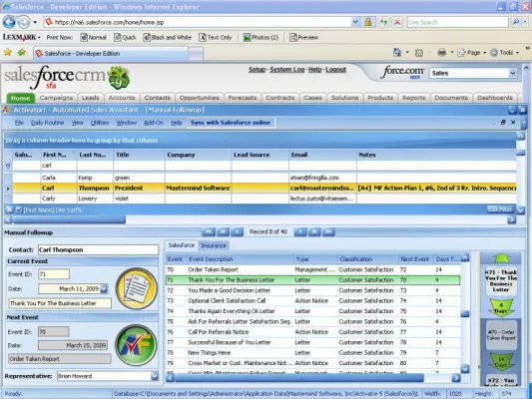Click the contact grid horizontal scrollbar
Screen dimensions: 532x399
point(69,219)
